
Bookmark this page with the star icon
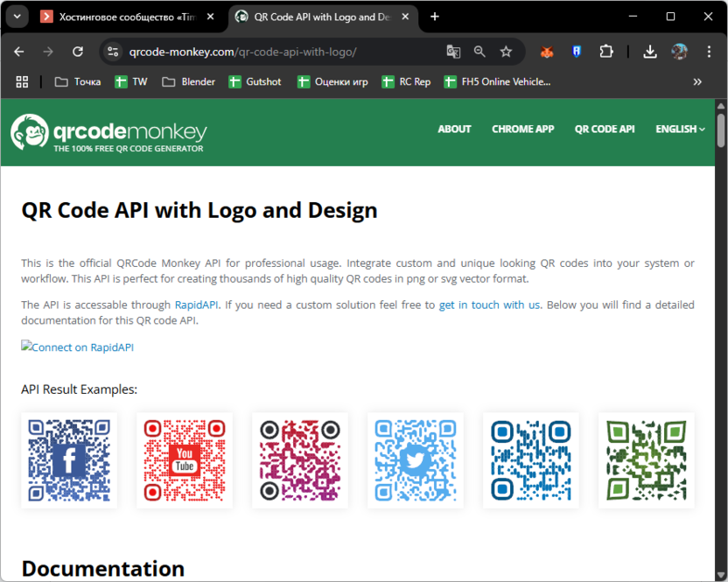point(506,52)
